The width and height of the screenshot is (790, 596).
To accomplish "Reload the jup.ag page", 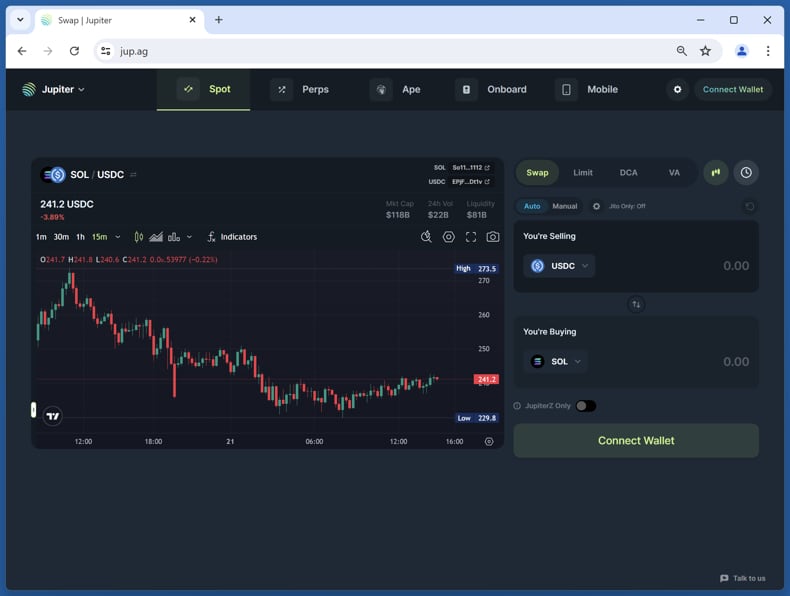I will pyautogui.click(x=74, y=51).
